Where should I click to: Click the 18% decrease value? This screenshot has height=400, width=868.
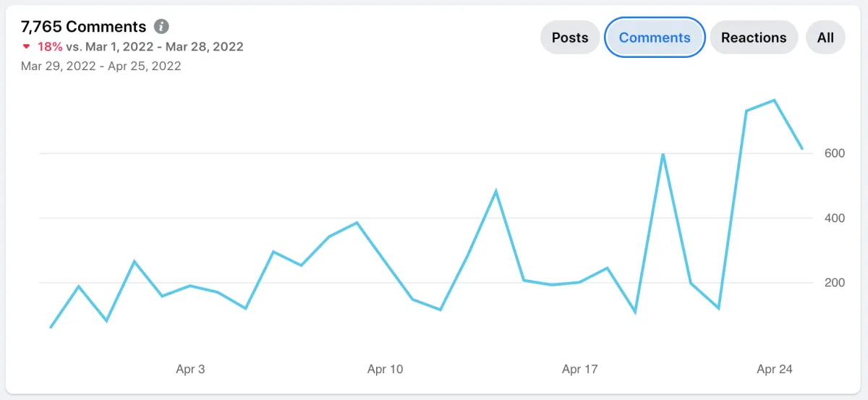pyautogui.click(x=50, y=47)
